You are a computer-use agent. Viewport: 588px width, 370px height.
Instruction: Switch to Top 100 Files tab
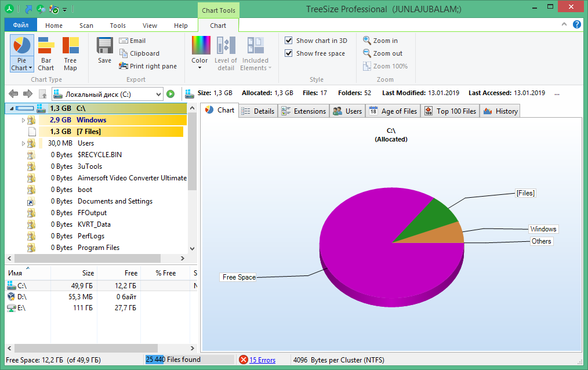451,111
